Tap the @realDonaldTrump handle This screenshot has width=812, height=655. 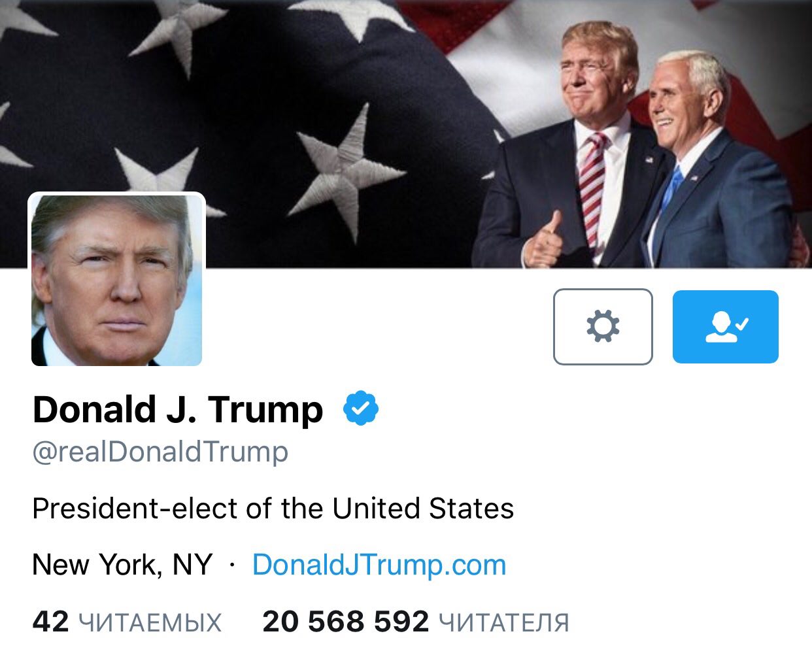(x=160, y=452)
